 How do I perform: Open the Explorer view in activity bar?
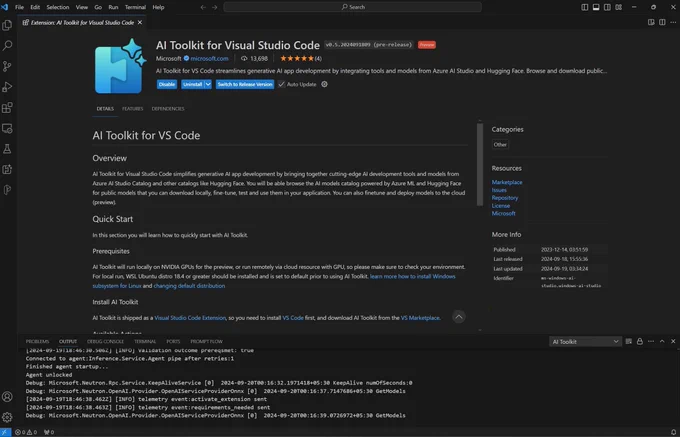click(x=7, y=25)
